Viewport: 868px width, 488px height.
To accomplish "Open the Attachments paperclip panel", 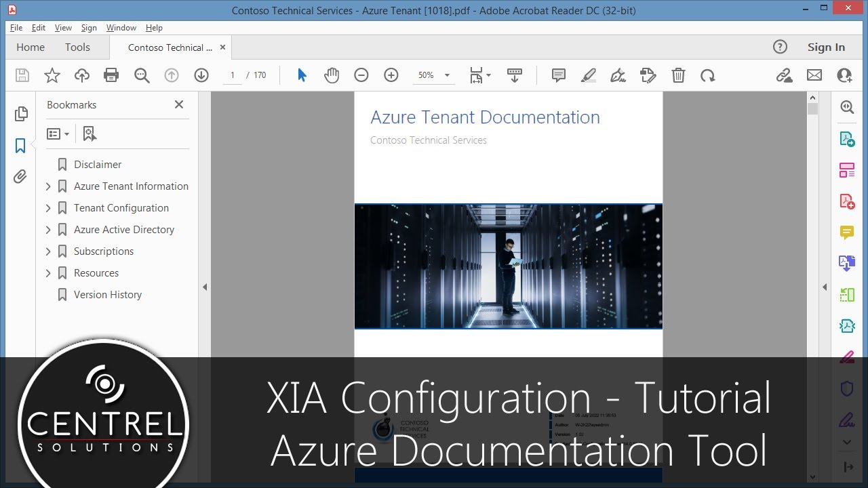I will [20, 177].
